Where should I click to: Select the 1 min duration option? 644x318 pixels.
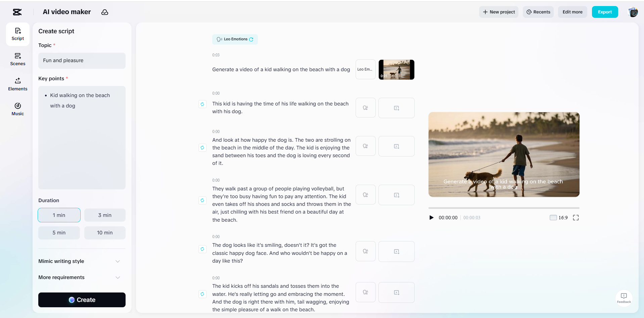click(59, 215)
